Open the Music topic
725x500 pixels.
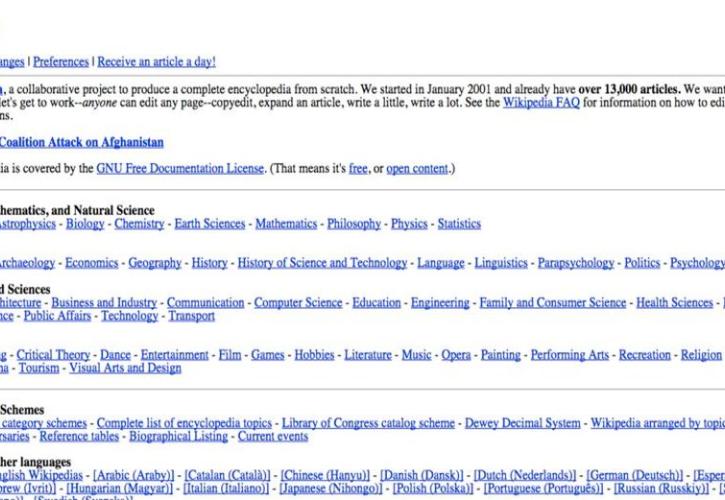coord(416,355)
